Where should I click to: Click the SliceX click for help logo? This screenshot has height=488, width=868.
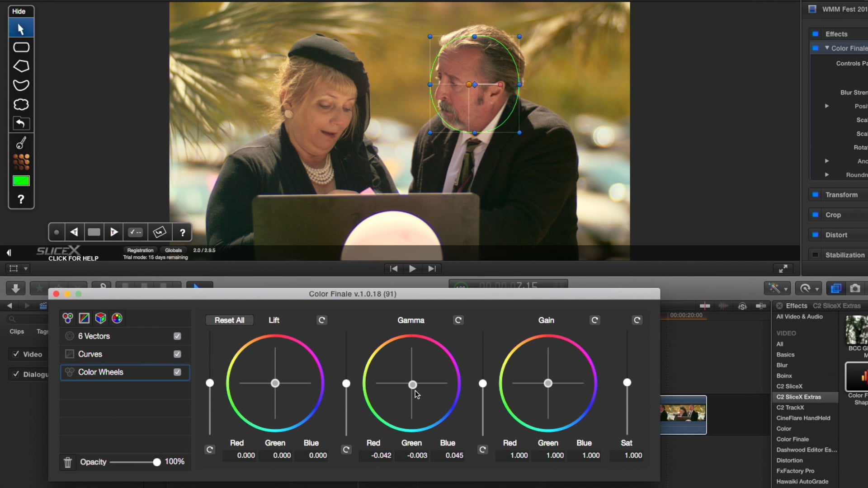(67, 253)
